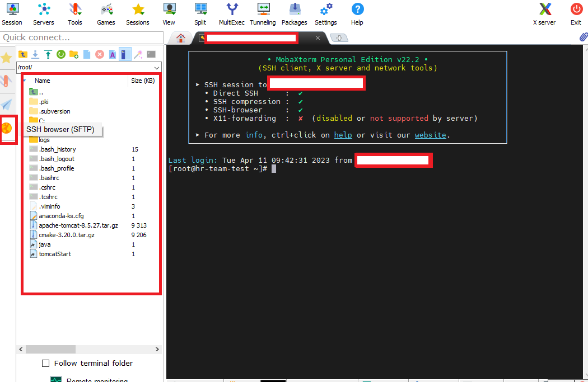
Task: Select the .subversion folder
Action: click(x=49, y=111)
